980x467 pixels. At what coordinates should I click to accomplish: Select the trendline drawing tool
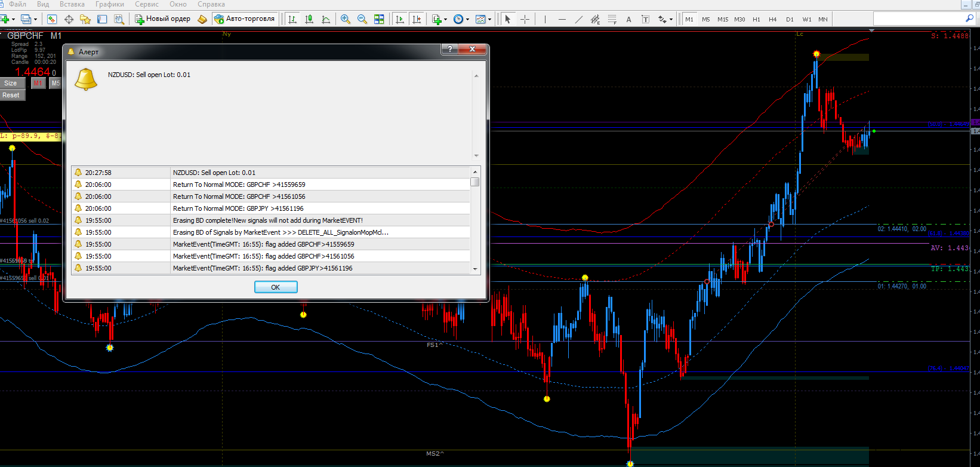578,19
